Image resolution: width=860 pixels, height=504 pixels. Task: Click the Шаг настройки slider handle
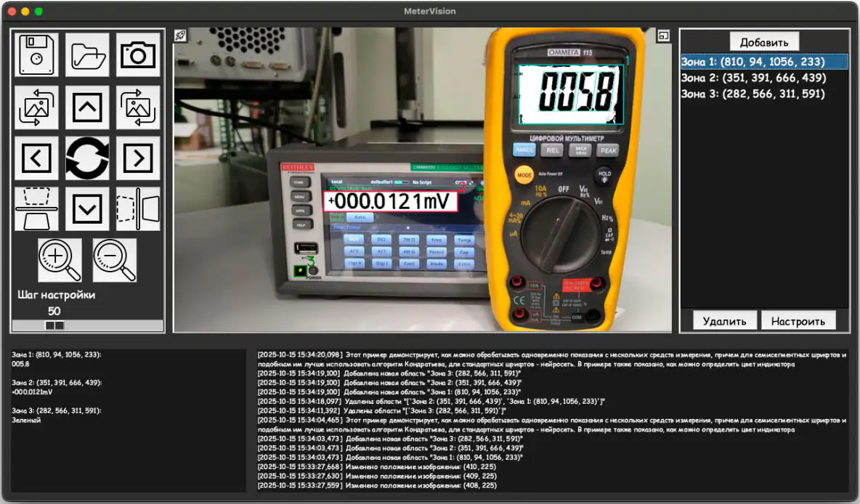click(54, 326)
